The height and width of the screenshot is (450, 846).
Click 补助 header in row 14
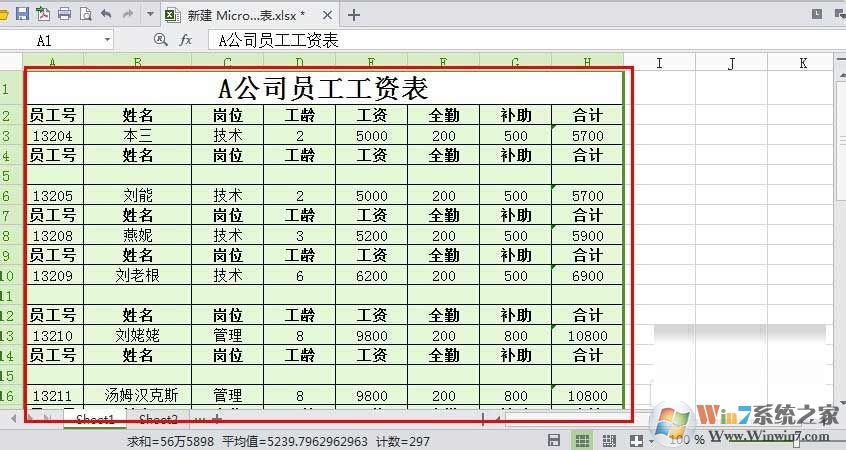pos(515,356)
